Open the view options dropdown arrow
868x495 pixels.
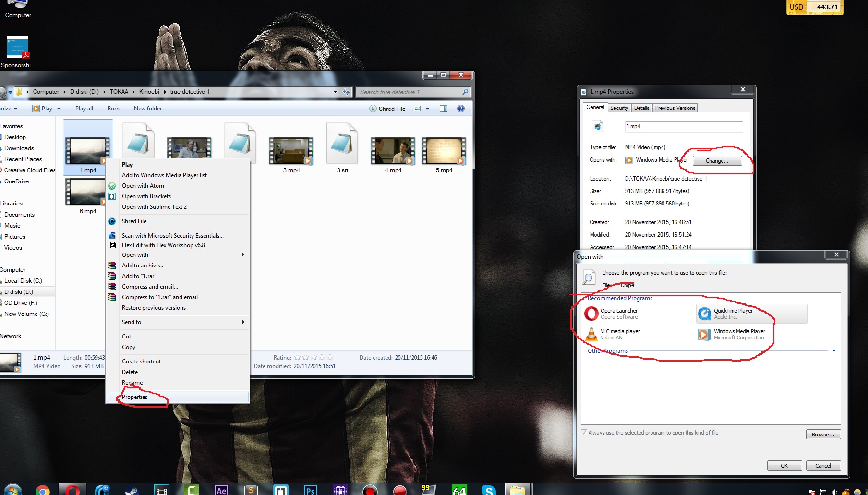(427, 109)
